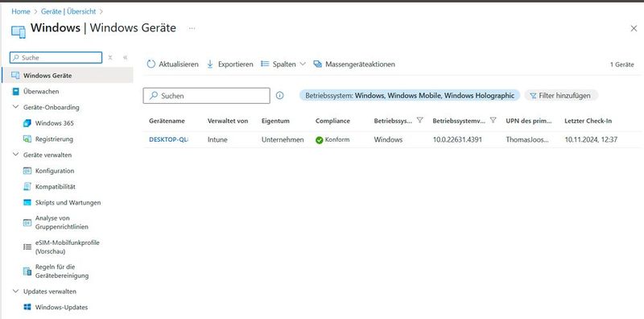Click 10.11.2024, 12:37 check-in cell

pos(591,140)
